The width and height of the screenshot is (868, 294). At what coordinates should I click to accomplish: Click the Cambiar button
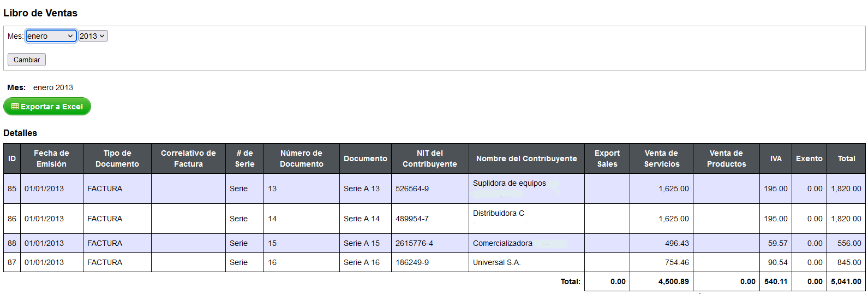click(x=27, y=60)
